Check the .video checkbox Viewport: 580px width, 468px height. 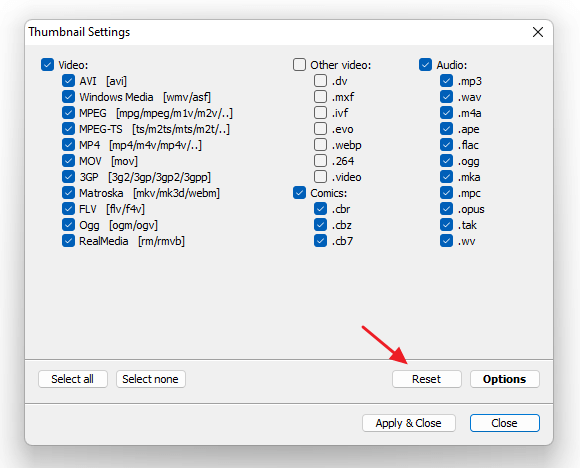[x=320, y=177]
